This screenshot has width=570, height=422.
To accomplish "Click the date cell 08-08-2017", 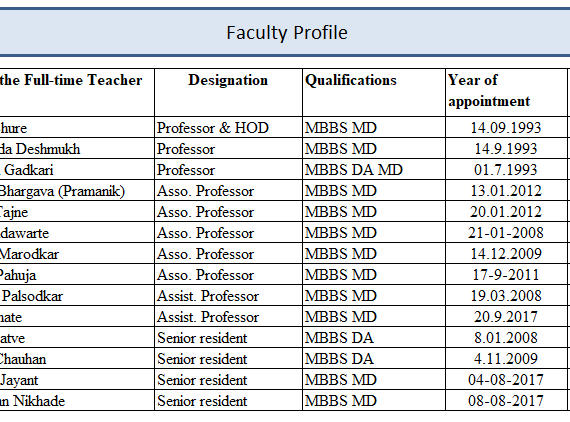I will tap(506, 401).
